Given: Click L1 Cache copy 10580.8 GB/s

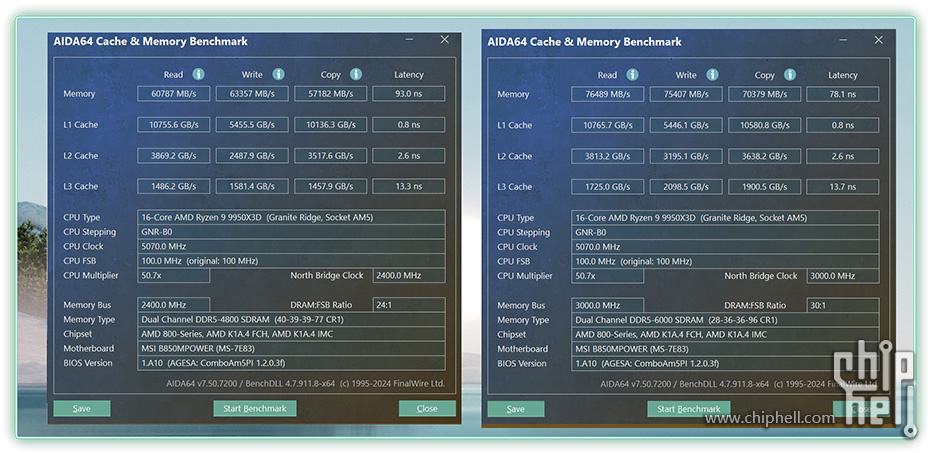Looking at the screenshot, I should pos(764,125).
